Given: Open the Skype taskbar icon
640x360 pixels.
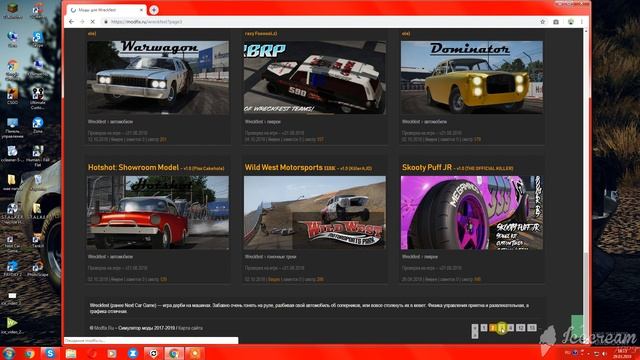Looking at the screenshot, I should point(50,353).
